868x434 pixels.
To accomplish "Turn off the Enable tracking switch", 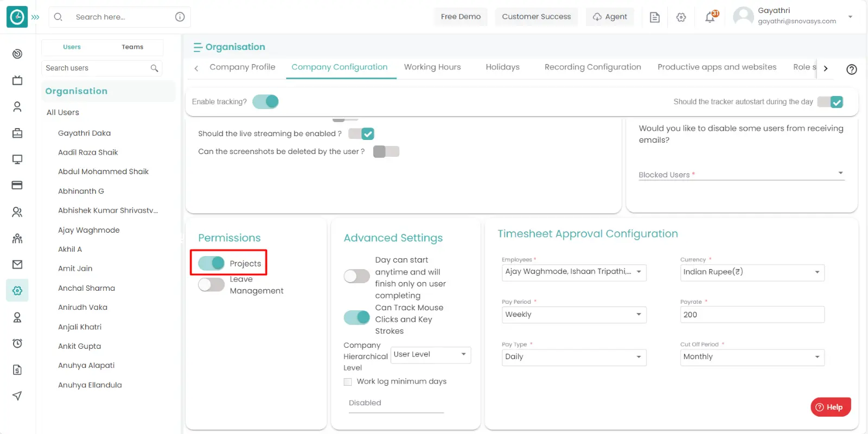I will pos(266,101).
